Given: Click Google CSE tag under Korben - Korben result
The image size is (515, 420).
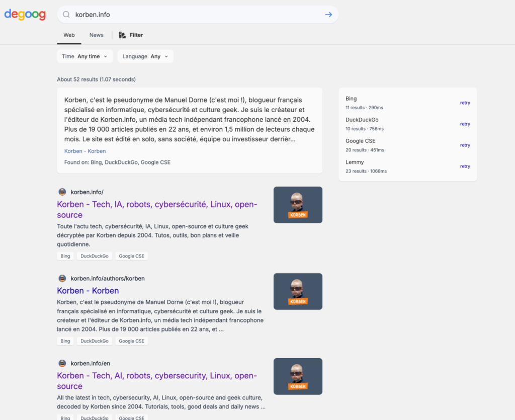Looking at the screenshot, I should [x=132, y=341].
